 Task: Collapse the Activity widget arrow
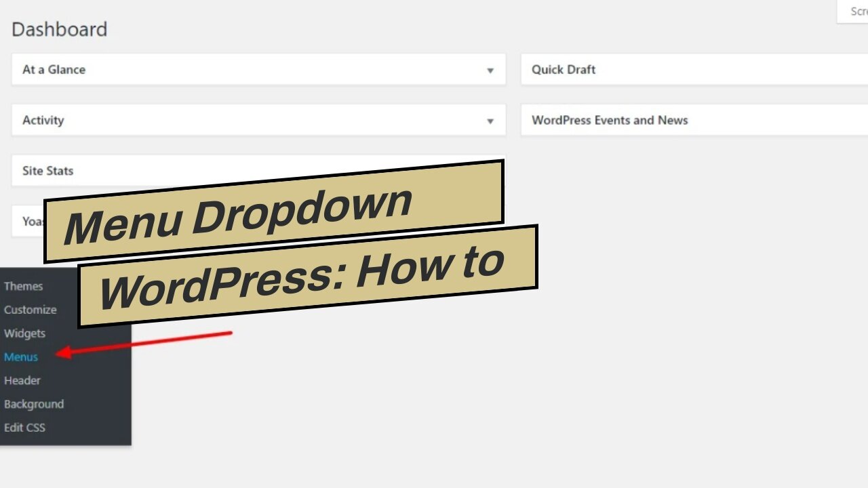[490, 121]
